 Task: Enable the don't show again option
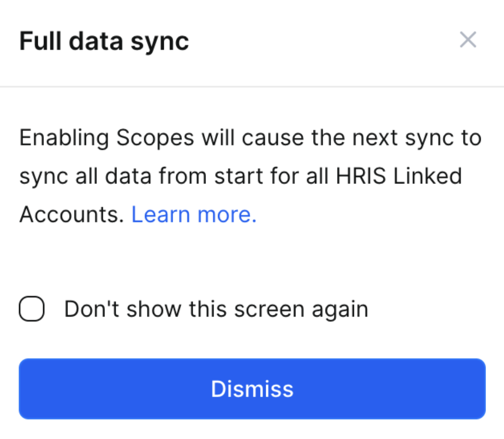(32, 309)
